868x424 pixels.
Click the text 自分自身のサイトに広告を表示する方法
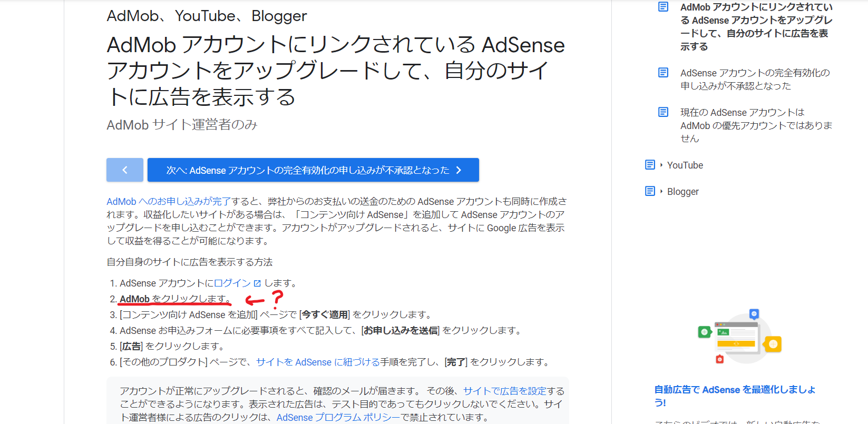point(190,262)
